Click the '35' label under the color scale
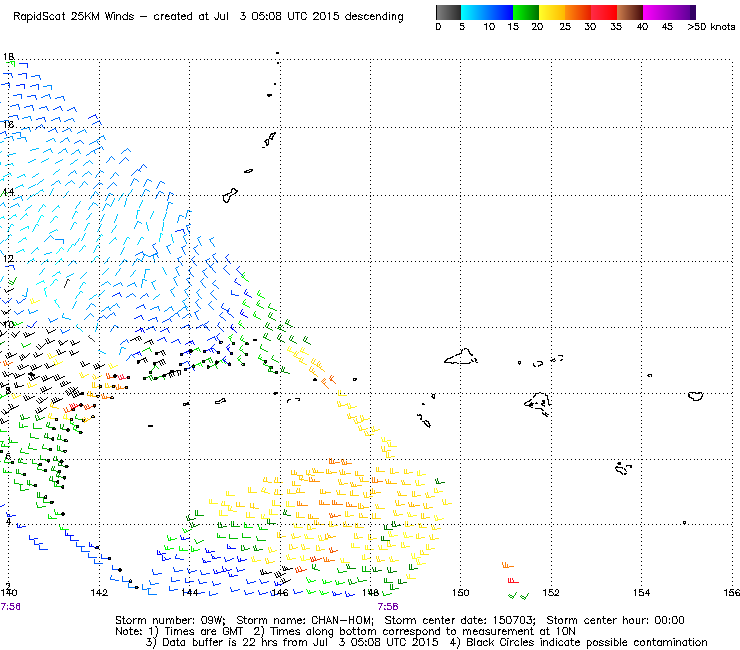 click(x=616, y=27)
